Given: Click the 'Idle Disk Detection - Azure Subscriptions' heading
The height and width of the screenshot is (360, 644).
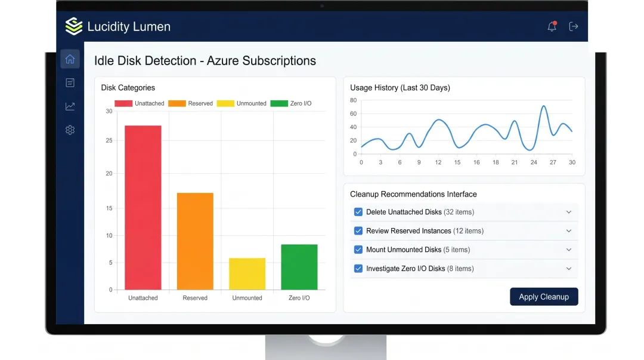Looking at the screenshot, I should coord(205,60).
